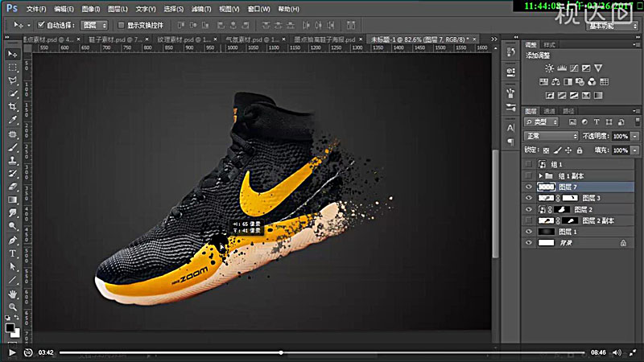Add a Curves adjustment layer

[x=574, y=68]
